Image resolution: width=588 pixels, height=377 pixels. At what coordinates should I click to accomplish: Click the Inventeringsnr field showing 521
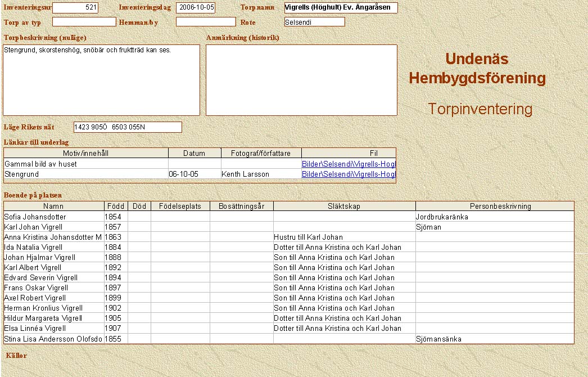click(75, 8)
